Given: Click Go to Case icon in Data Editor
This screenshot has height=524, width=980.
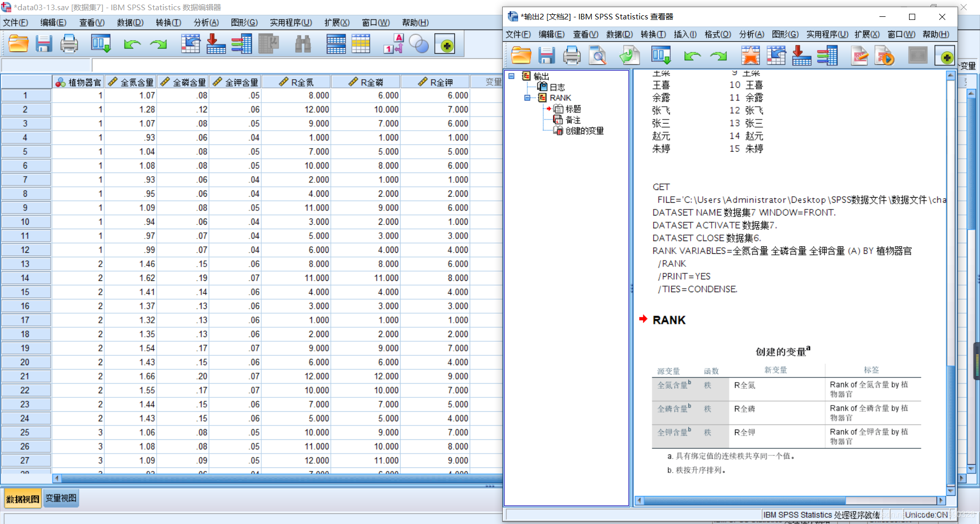Looking at the screenshot, I should click(x=190, y=44).
